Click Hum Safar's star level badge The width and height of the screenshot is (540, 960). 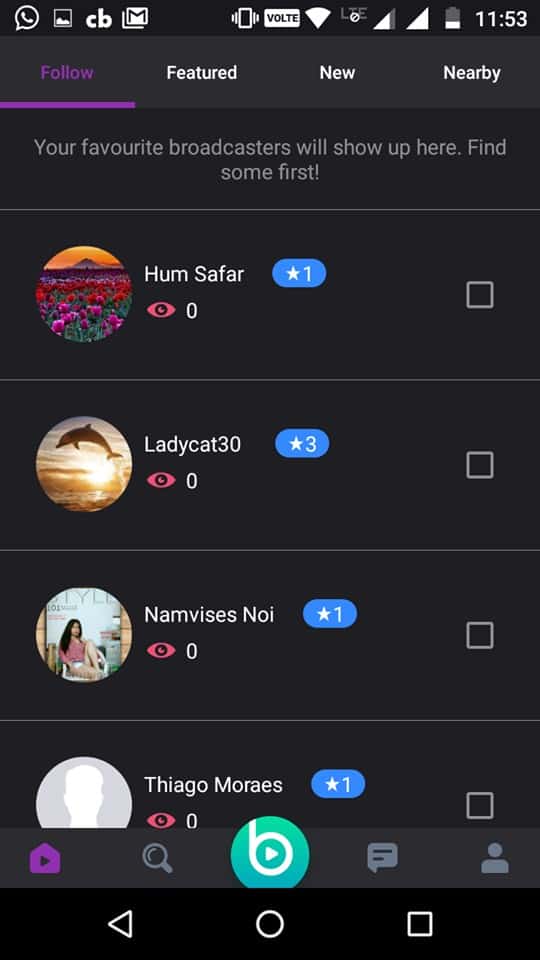(x=299, y=273)
